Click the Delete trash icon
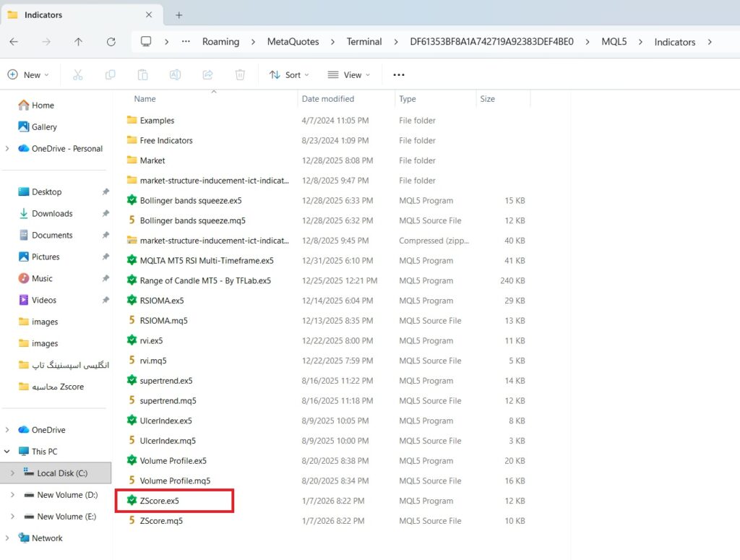Screen dimensions: 740x560 pyautogui.click(x=240, y=74)
